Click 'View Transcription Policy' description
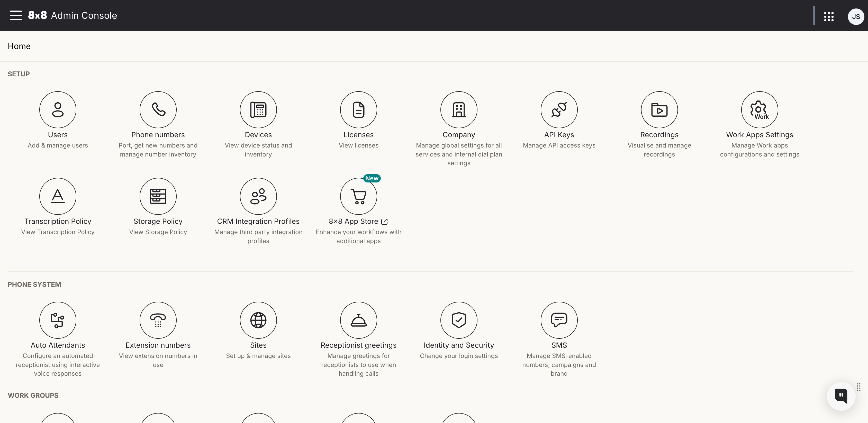The height and width of the screenshot is (423, 868). pyautogui.click(x=58, y=232)
